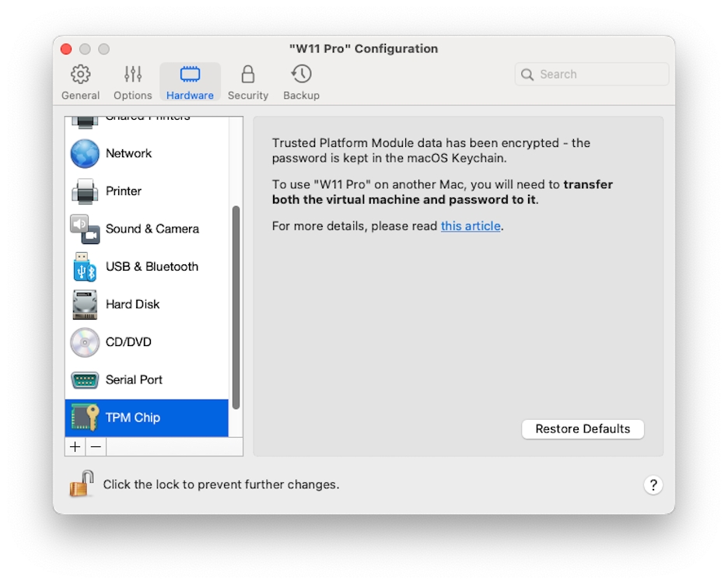This screenshot has width=728, height=584.
Task: Remove device with the minus button
Action: point(96,447)
